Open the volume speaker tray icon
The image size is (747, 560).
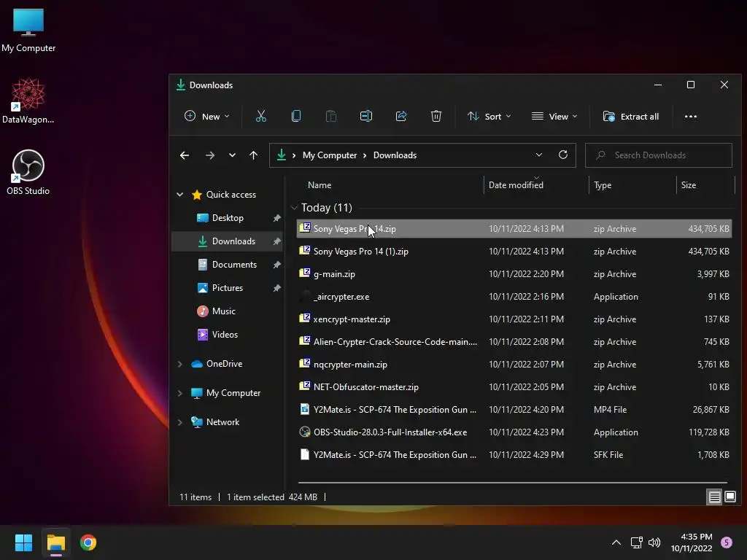click(654, 542)
